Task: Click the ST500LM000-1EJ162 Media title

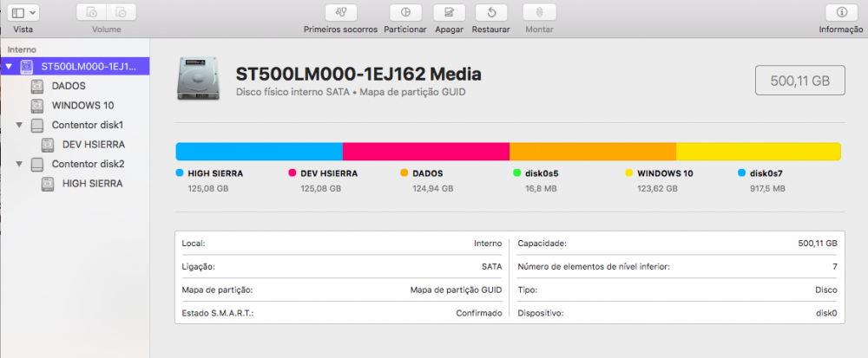Action: point(358,74)
